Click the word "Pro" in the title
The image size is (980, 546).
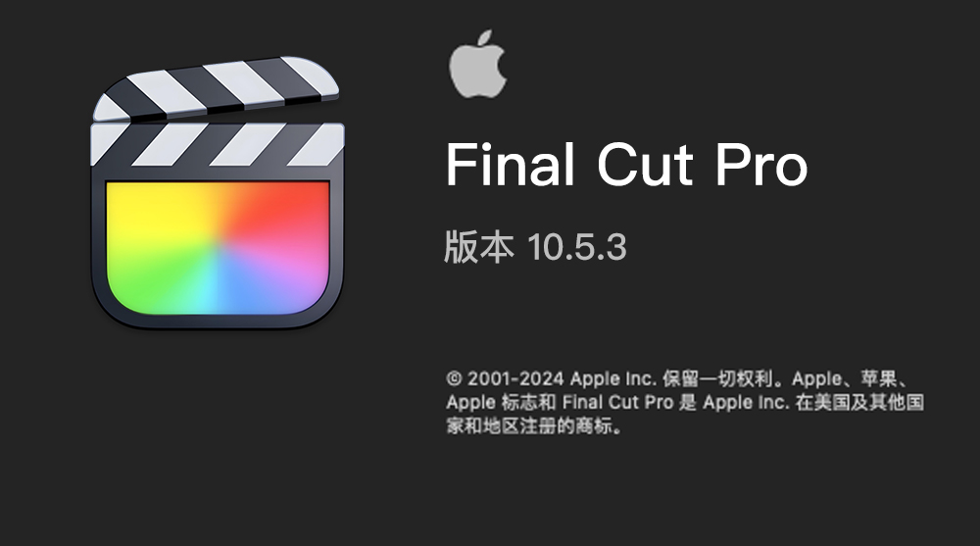click(x=761, y=165)
